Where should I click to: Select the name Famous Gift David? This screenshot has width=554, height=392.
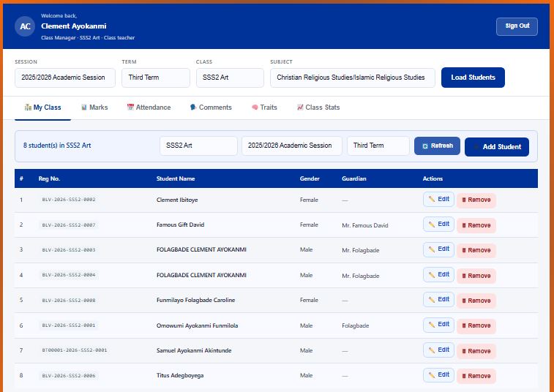[180, 225]
